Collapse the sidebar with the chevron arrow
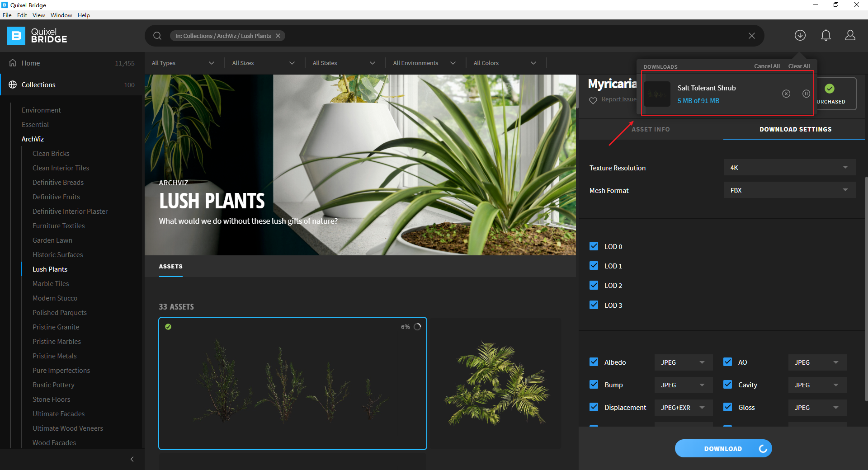 [132, 459]
